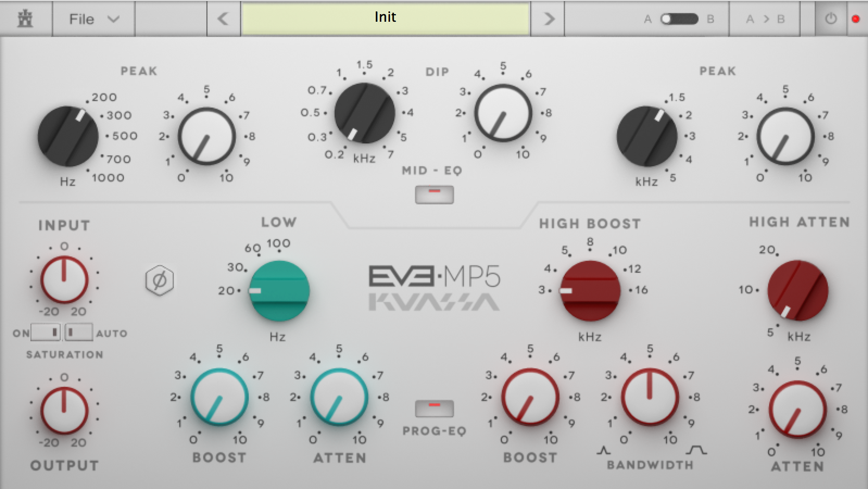Click the teal LOW frequency selector knob
This screenshot has width=868, height=489.
279,291
